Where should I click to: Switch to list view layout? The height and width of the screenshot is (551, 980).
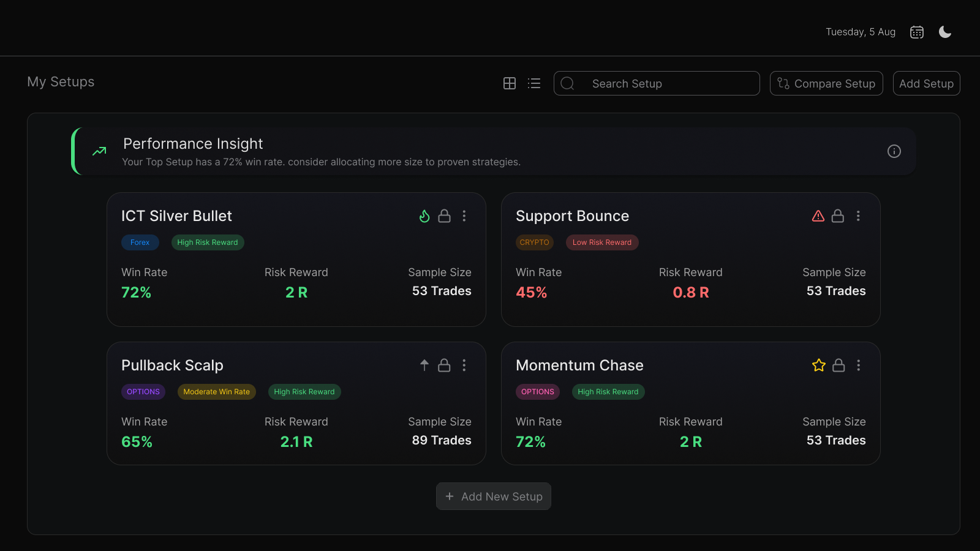pyautogui.click(x=534, y=83)
